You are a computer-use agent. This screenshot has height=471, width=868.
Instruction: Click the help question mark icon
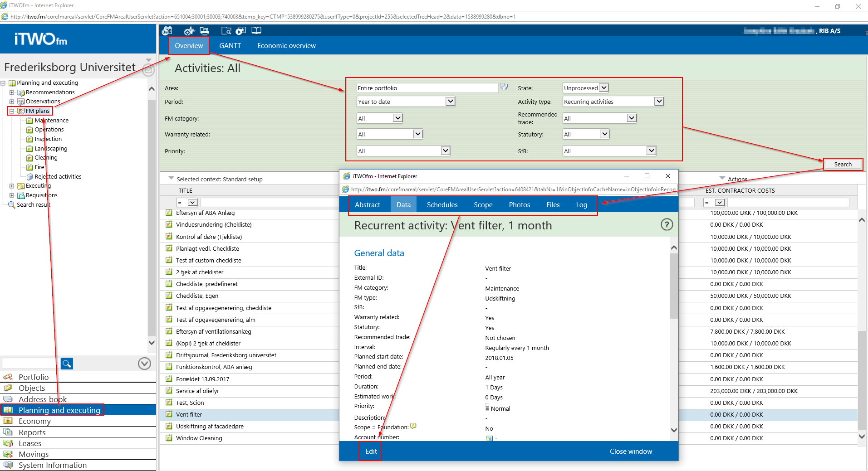tap(667, 225)
